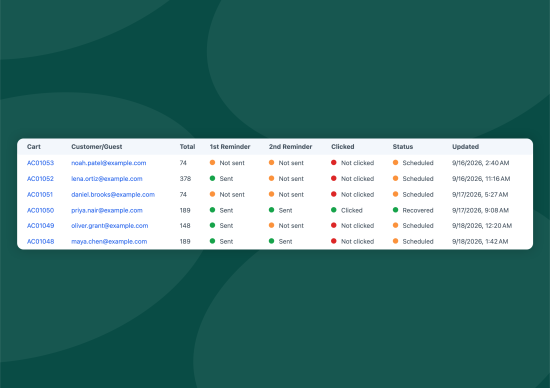This screenshot has height=388, width=550.
Task: Click the Cart column header
Action: coord(34,147)
